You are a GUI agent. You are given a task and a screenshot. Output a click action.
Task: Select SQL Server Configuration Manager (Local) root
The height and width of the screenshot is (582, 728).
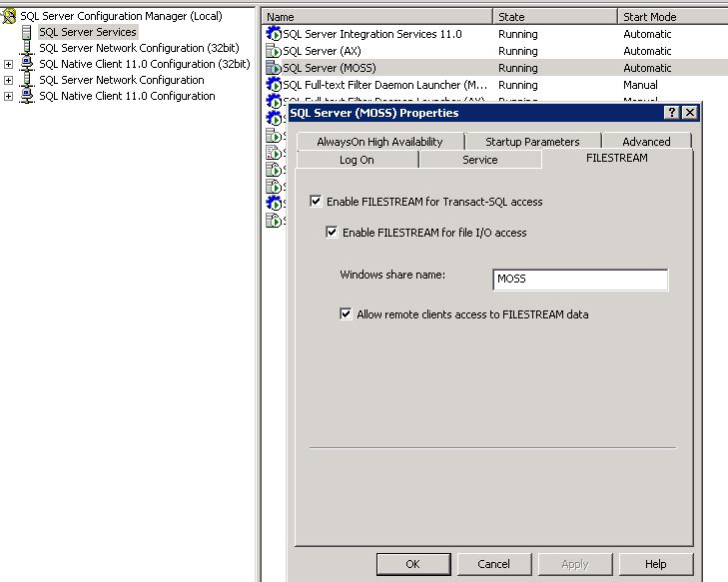pos(121,16)
